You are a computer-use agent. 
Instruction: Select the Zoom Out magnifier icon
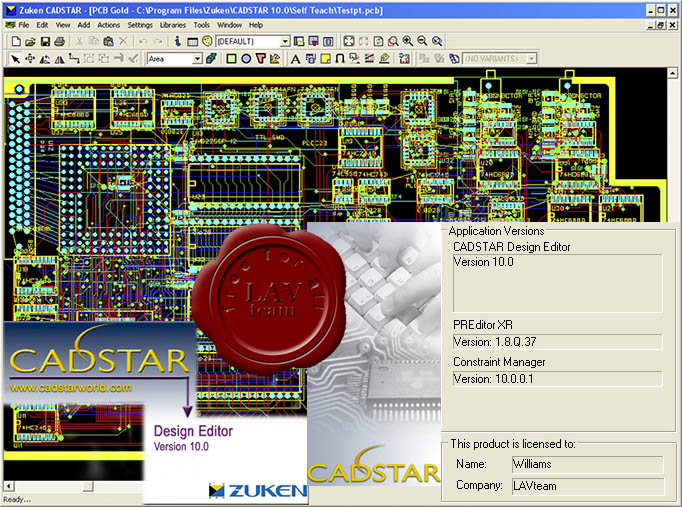pos(422,41)
